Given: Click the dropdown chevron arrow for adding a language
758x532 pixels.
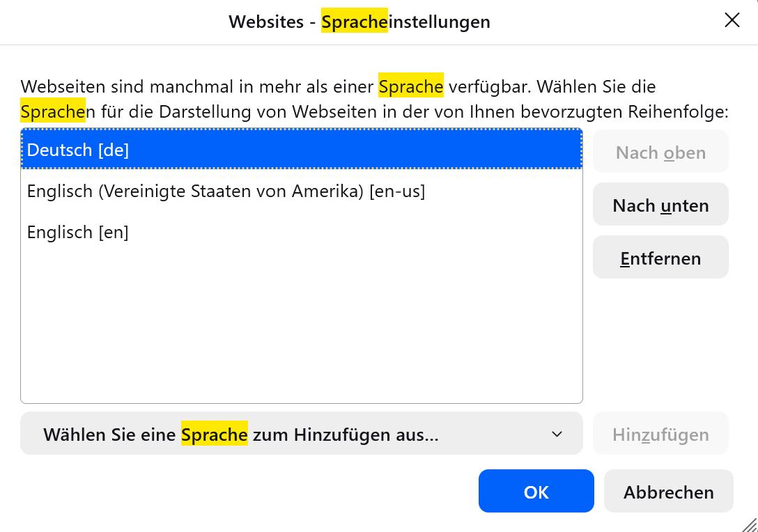Looking at the screenshot, I should tap(557, 434).
